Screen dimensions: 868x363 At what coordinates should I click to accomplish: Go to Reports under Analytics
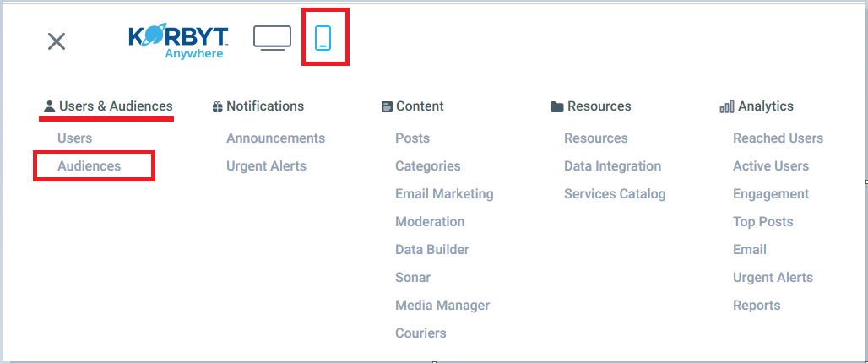click(x=757, y=306)
